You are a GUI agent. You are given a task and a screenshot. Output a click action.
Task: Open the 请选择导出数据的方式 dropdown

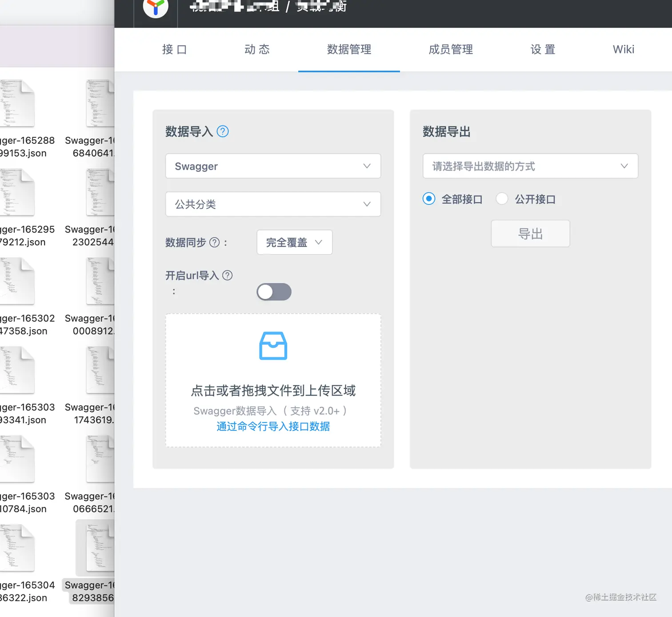pyautogui.click(x=530, y=166)
